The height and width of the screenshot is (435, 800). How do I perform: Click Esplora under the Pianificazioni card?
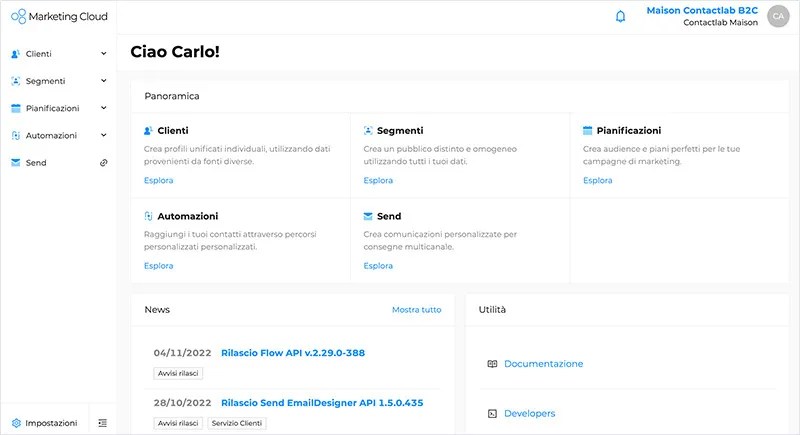pos(597,180)
